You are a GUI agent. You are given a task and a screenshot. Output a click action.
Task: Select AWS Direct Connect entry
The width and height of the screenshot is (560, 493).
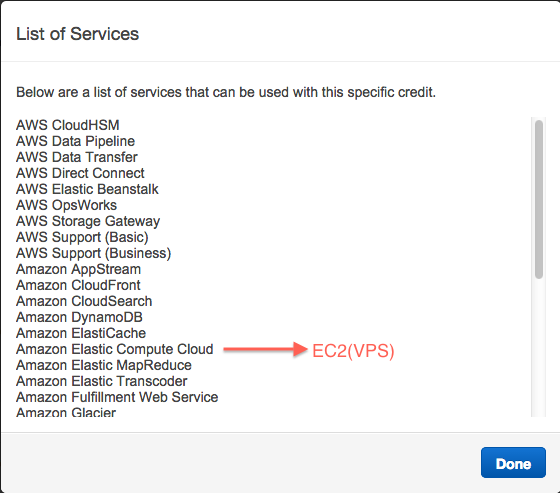[x=80, y=173]
